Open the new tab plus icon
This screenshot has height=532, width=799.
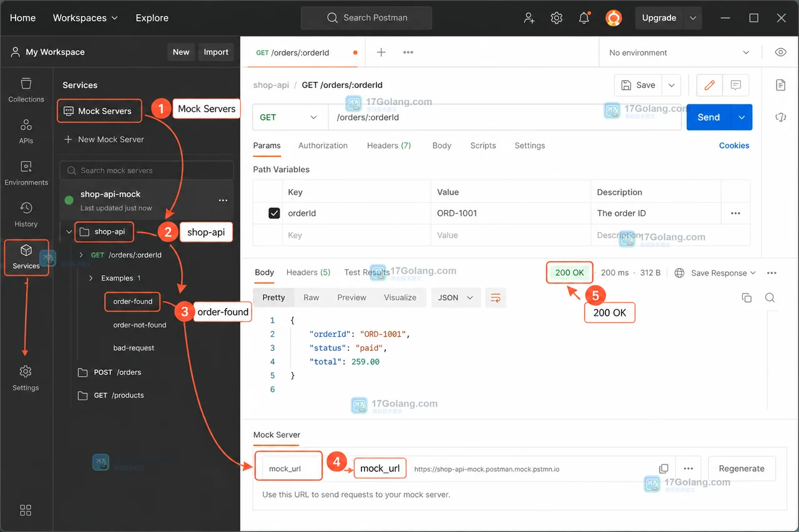coord(381,52)
